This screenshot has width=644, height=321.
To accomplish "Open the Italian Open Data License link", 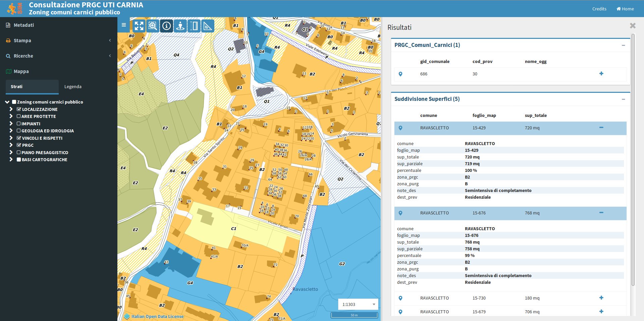I will [157, 316].
